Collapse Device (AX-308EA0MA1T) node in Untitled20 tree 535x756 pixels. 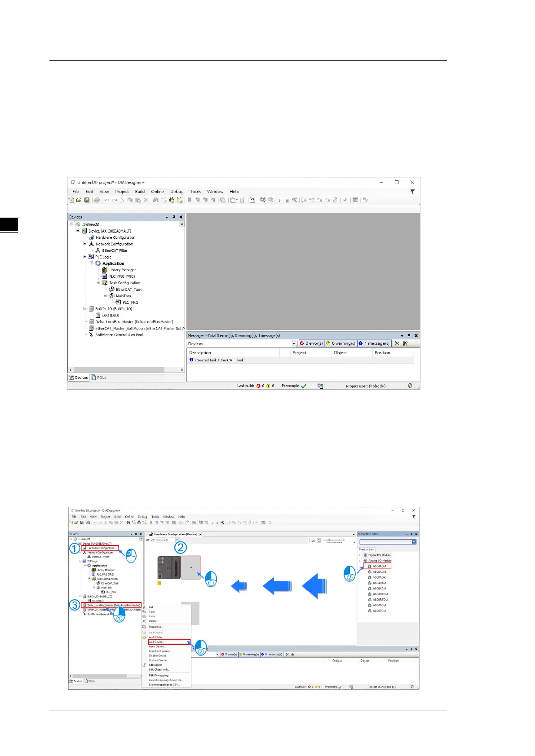78,231
